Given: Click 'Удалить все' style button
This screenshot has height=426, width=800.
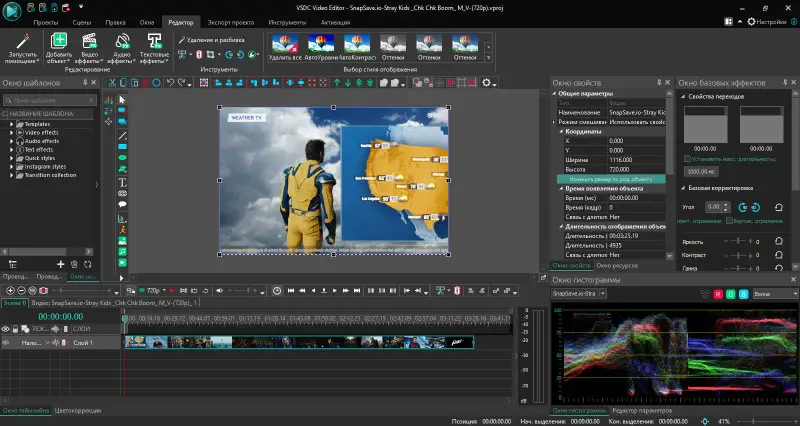Looking at the screenshot, I should 285,48.
